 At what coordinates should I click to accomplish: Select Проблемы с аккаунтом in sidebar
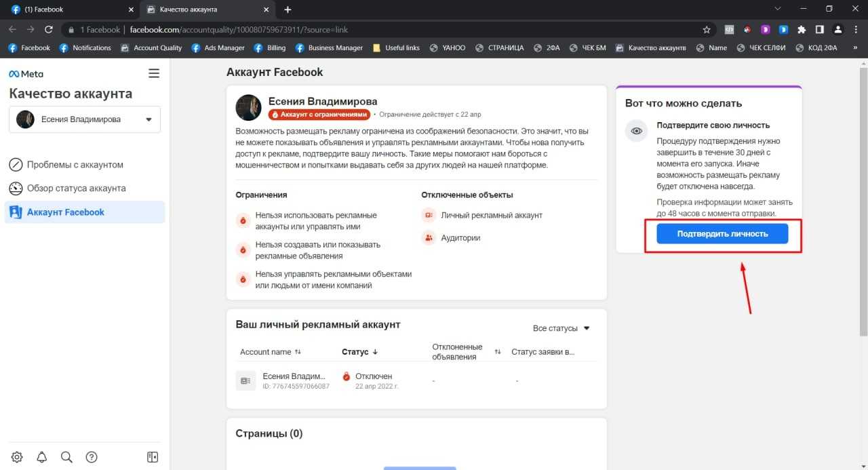tap(85, 165)
